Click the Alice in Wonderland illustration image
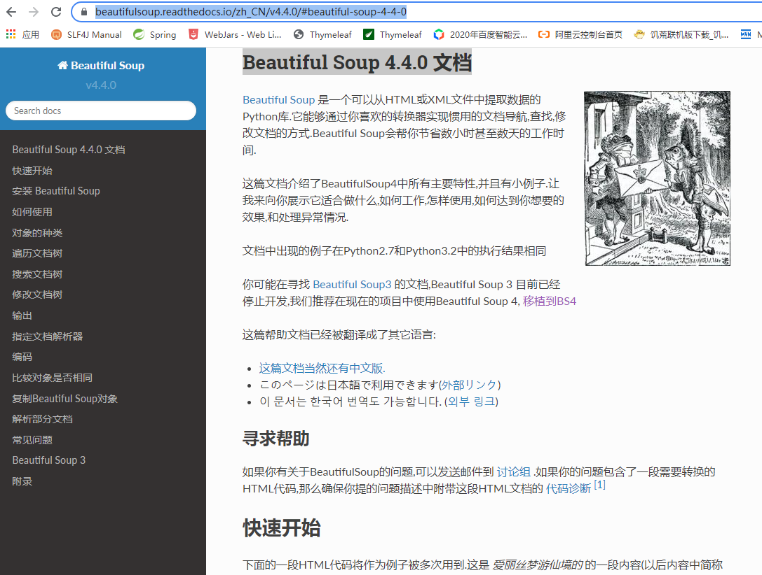 coord(657,178)
